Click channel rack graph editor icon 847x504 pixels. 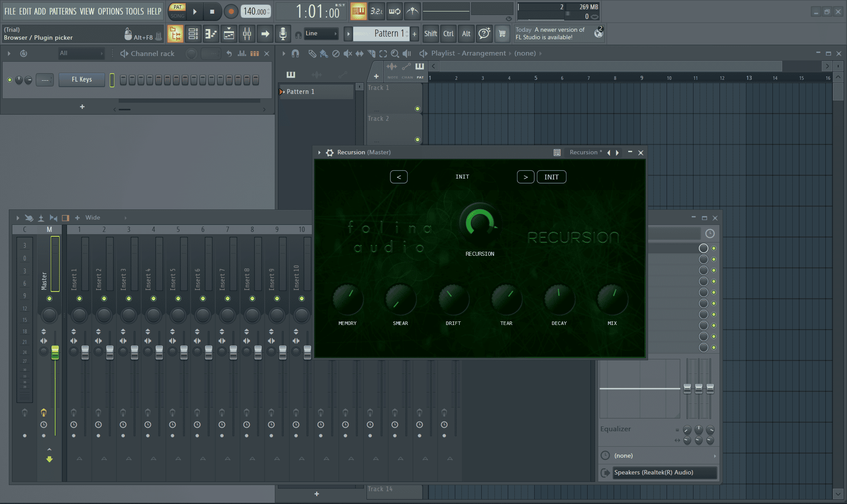(x=242, y=53)
